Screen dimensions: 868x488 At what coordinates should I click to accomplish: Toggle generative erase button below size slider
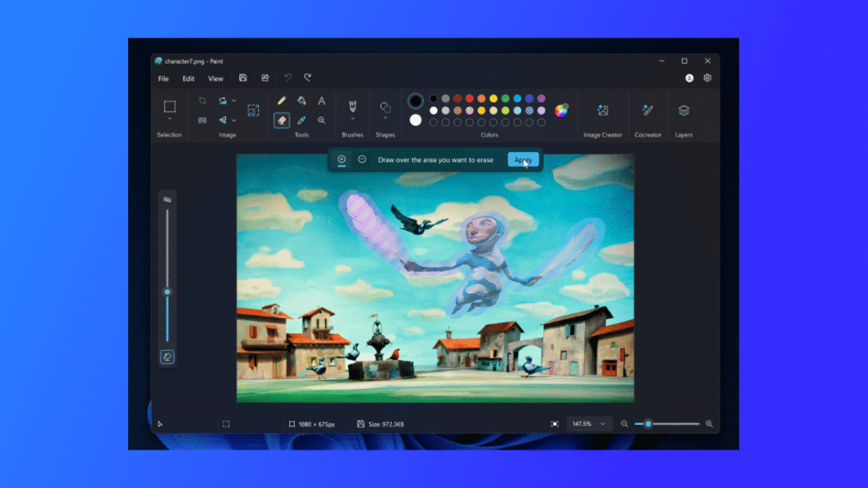[x=167, y=356]
